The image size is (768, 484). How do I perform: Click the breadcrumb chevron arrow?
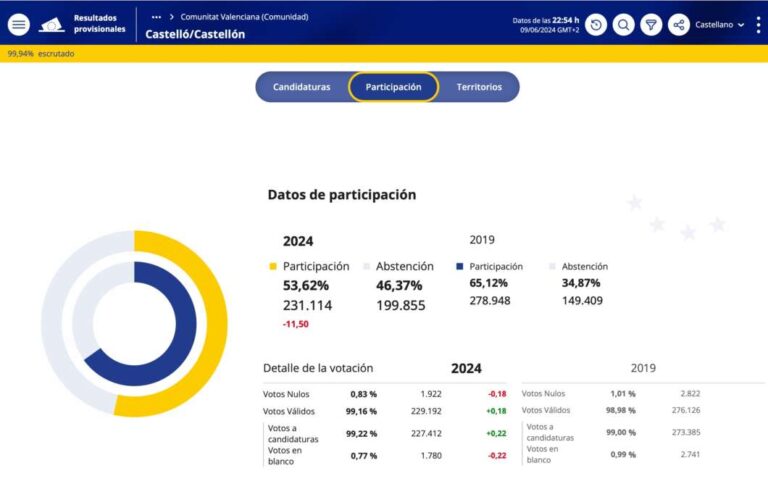pos(171,17)
